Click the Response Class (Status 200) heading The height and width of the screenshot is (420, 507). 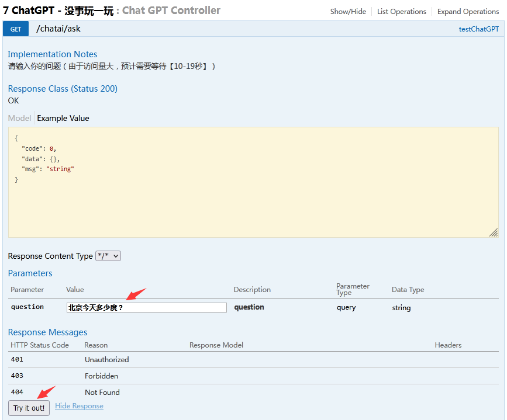click(x=63, y=89)
